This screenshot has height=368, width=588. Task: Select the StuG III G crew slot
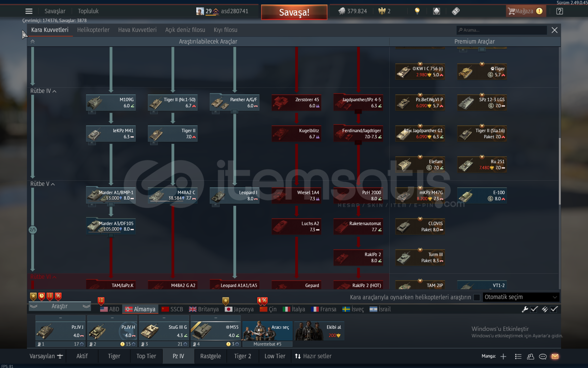164,331
